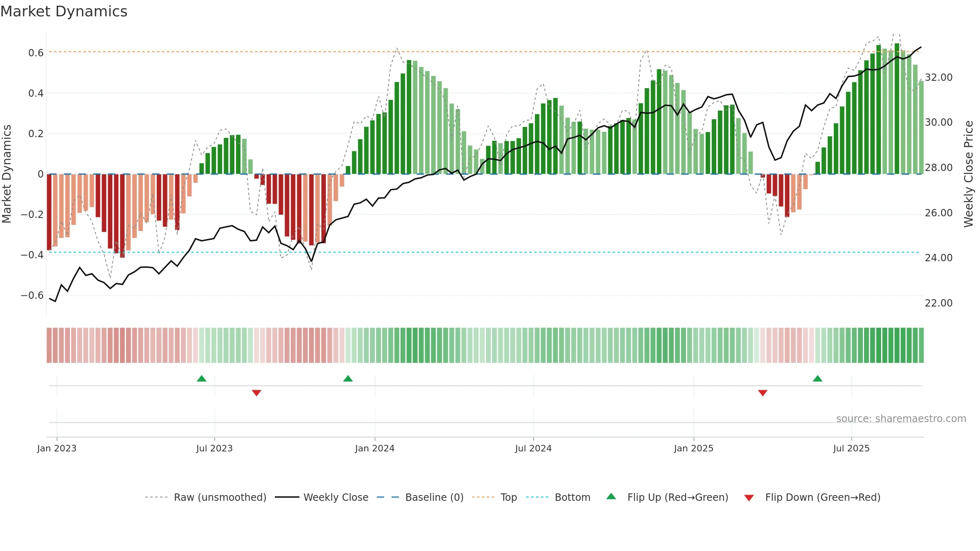The width and height of the screenshot is (980, 551).
Task: Click the last dark green heatmap strip cell
Action: 921,345
